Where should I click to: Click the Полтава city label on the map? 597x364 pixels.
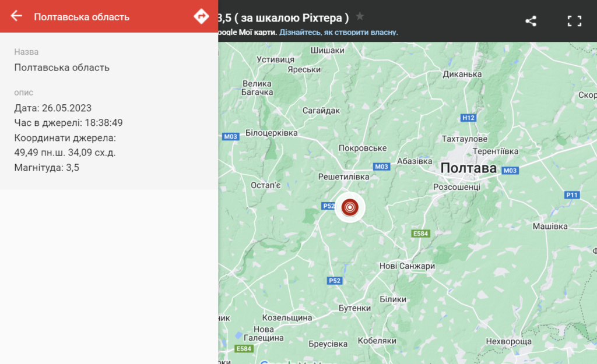coord(468,168)
